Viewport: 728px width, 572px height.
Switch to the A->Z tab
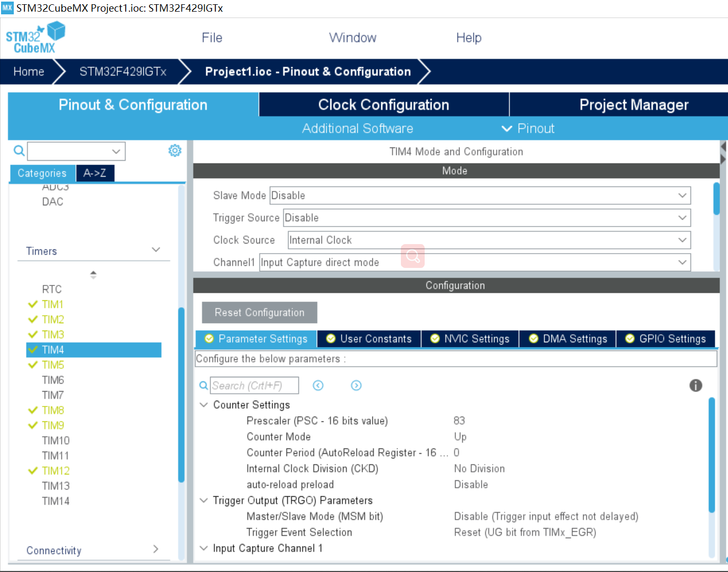(x=95, y=173)
